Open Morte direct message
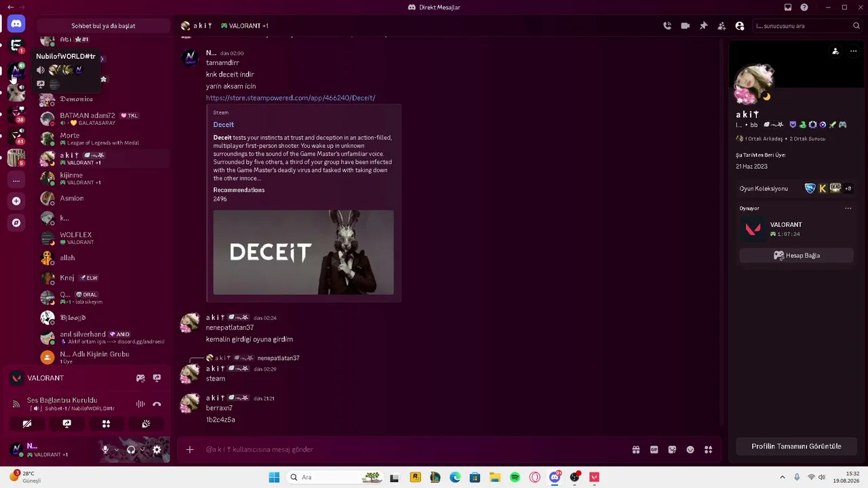The width and height of the screenshot is (868, 488). (x=103, y=138)
